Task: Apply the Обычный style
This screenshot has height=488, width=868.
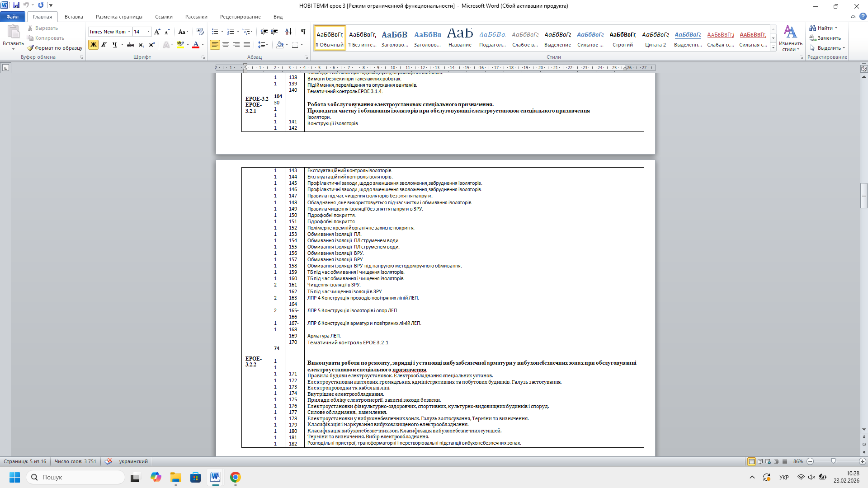Action: pos(330,38)
